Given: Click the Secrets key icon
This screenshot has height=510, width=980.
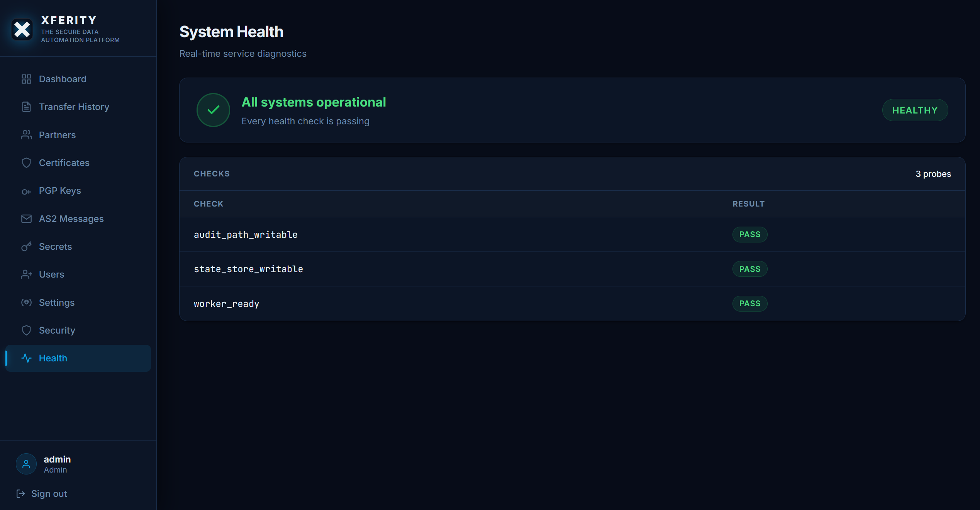Looking at the screenshot, I should [x=26, y=247].
